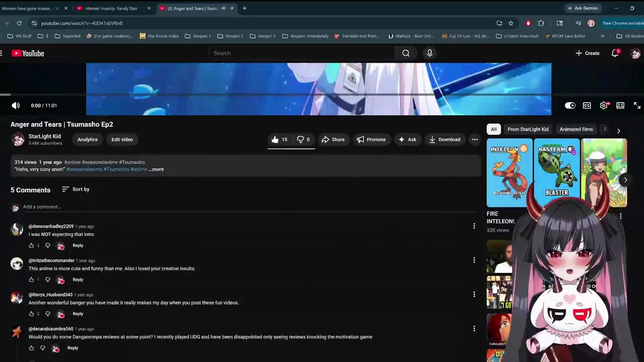Viewport: 644px width, 362px height.
Task: Switch to theater mode in player
Action: coord(620,106)
